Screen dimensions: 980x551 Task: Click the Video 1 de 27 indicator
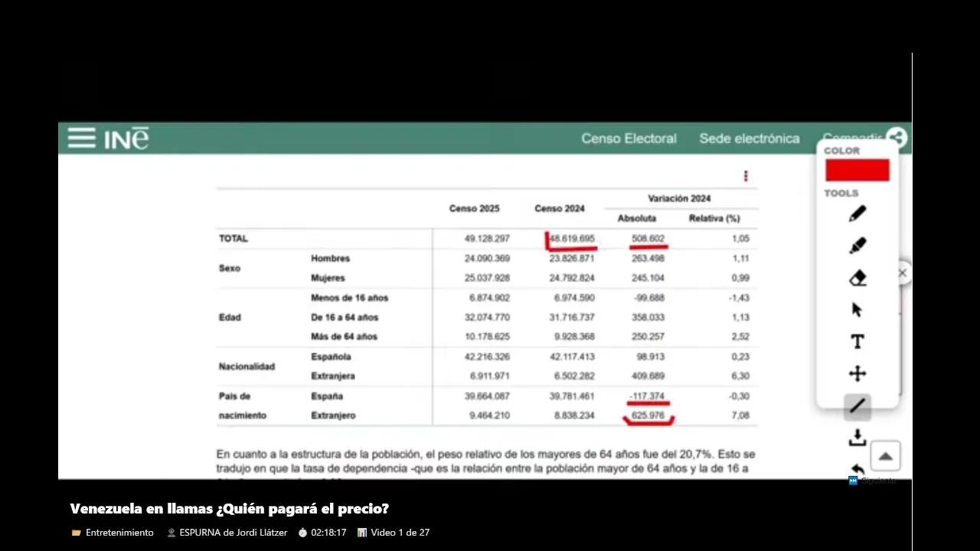click(394, 533)
